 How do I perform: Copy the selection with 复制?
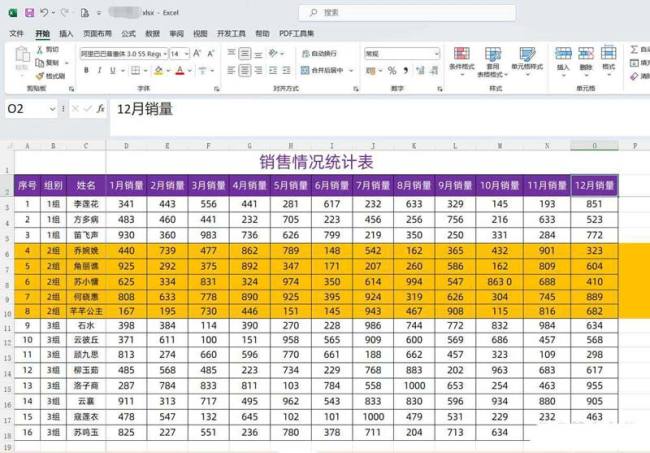click(47, 63)
